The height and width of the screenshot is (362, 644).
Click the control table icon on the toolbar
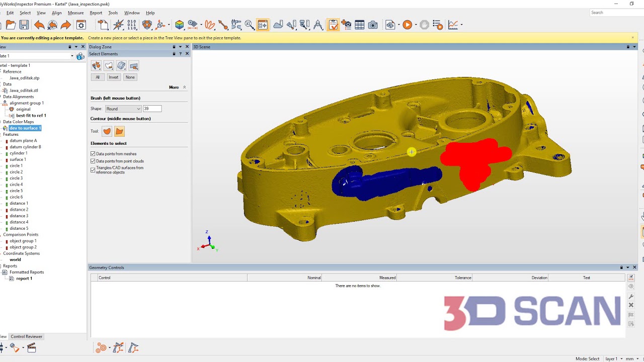(359, 24)
